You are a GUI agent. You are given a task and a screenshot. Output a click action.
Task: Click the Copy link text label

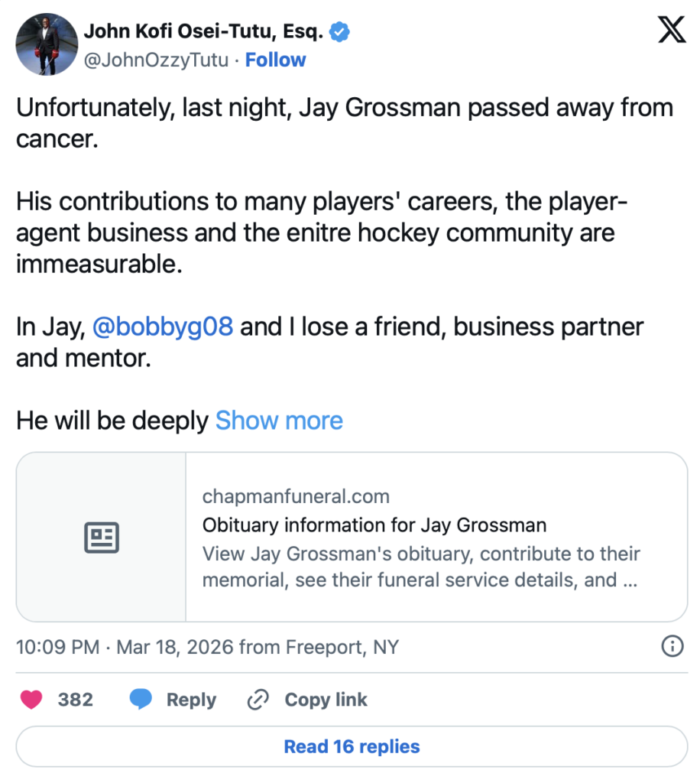pos(326,700)
